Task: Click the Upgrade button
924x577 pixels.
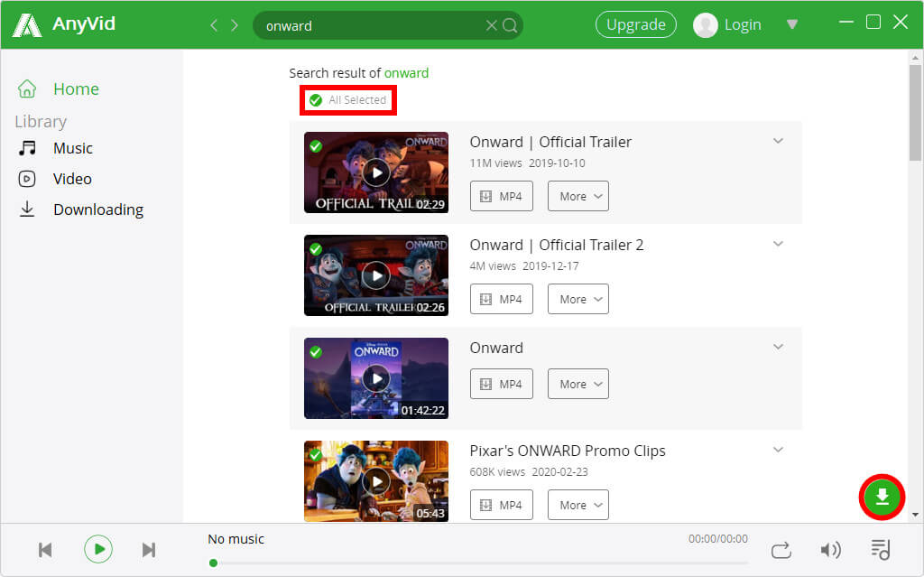Action: click(636, 24)
